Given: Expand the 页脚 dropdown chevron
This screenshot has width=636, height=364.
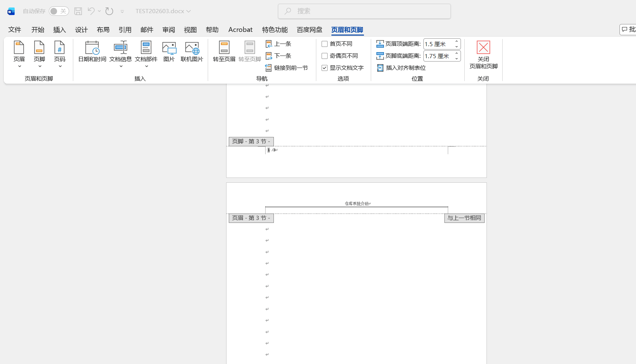Looking at the screenshot, I should click(x=39, y=66).
